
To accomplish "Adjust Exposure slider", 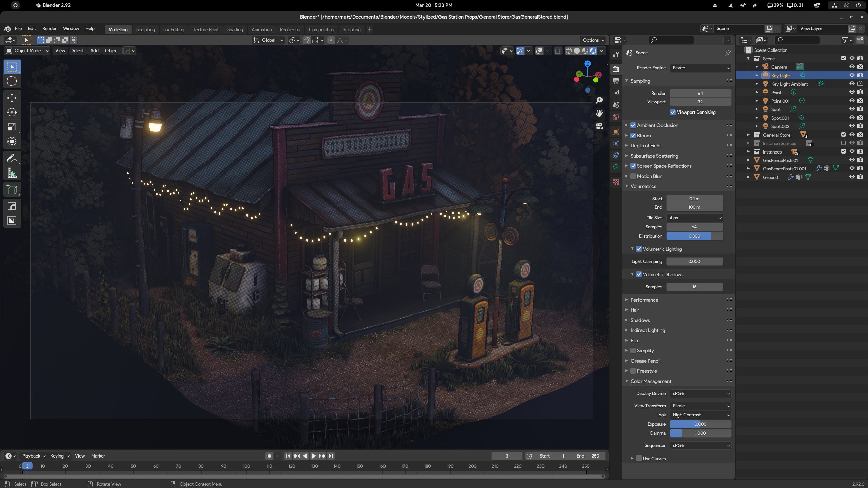I will pos(701,424).
